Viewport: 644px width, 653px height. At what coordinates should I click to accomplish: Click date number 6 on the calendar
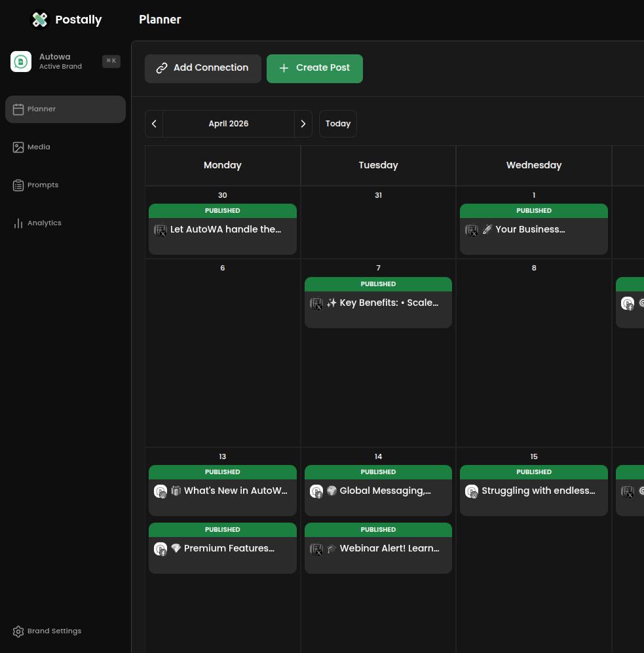click(x=223, y=268)
